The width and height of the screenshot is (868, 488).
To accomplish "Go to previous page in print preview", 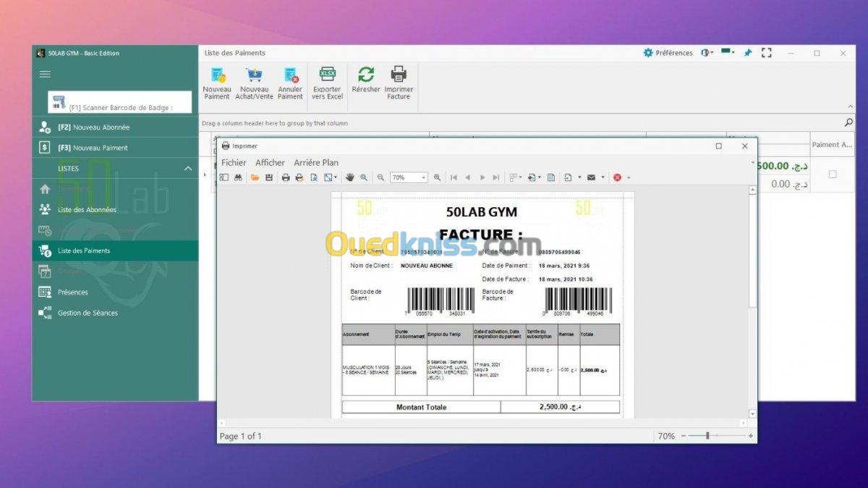I will tap(467, 177).
